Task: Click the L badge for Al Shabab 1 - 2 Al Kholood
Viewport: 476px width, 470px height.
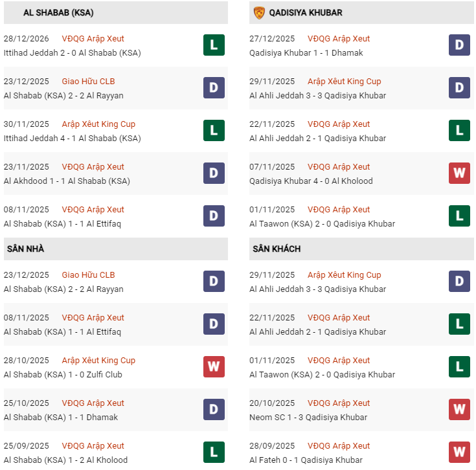Action: click(x=214, y=453)
